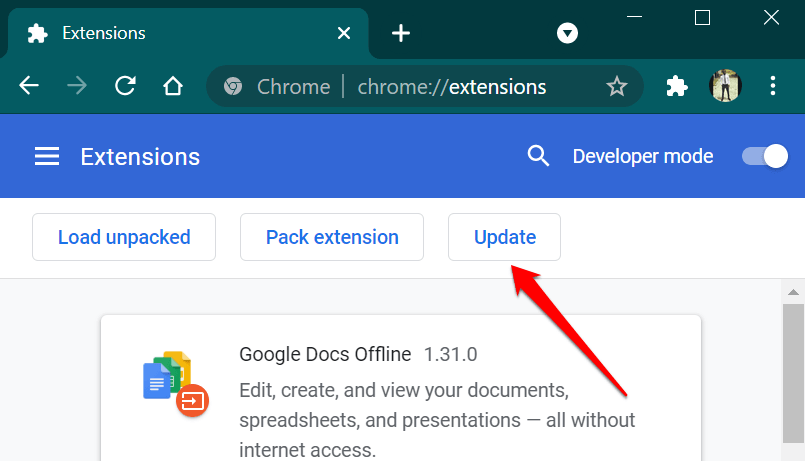
Task: Click the back navigation arrow
Action: [x=29, y=86]
